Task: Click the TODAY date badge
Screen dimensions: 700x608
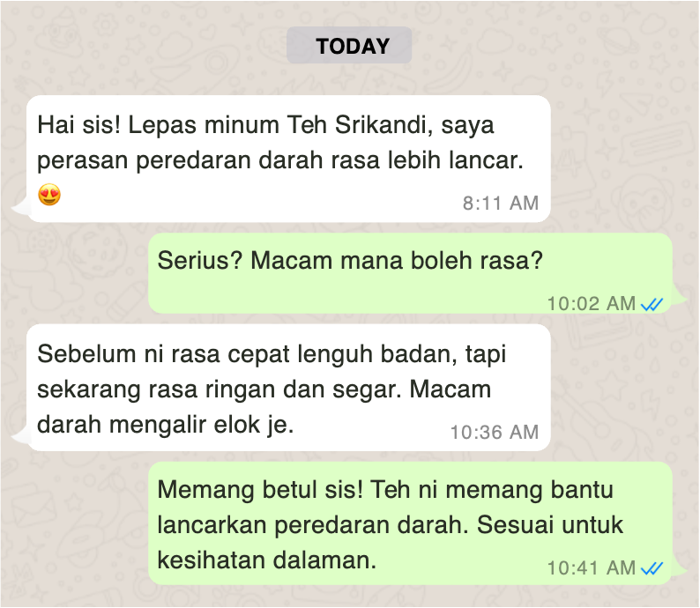Action: (x=349, y=46)
